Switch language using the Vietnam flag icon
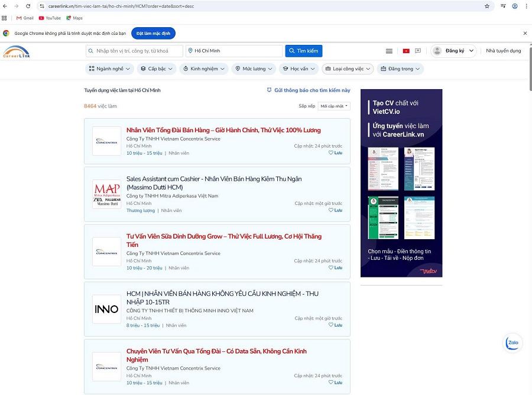The image size is (532, 395). (406, 51)
